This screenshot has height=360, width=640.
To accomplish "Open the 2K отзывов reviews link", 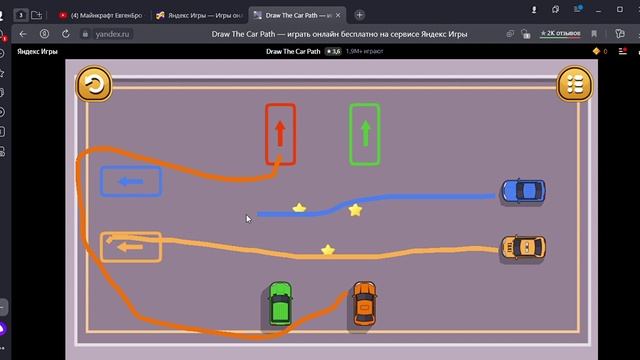I will point(560,33).
